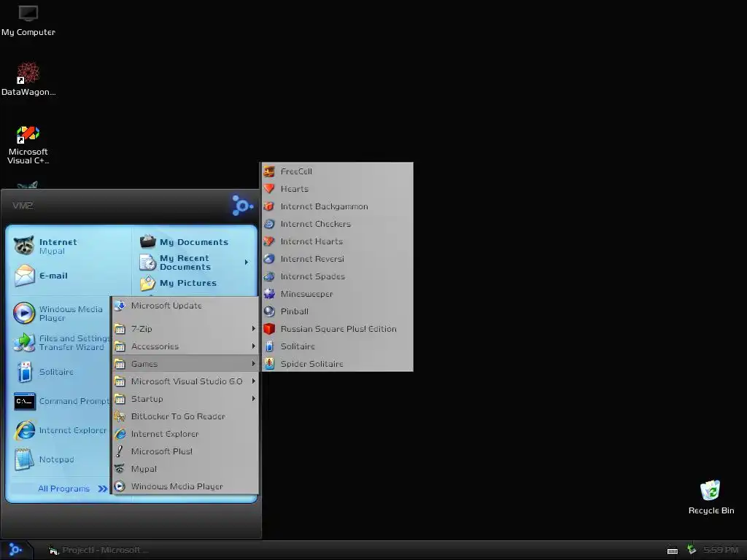This screenshot has width=747, height=560.
Task: Click the Microsoft Update shield icon
Action: click(x=120, y=306)
